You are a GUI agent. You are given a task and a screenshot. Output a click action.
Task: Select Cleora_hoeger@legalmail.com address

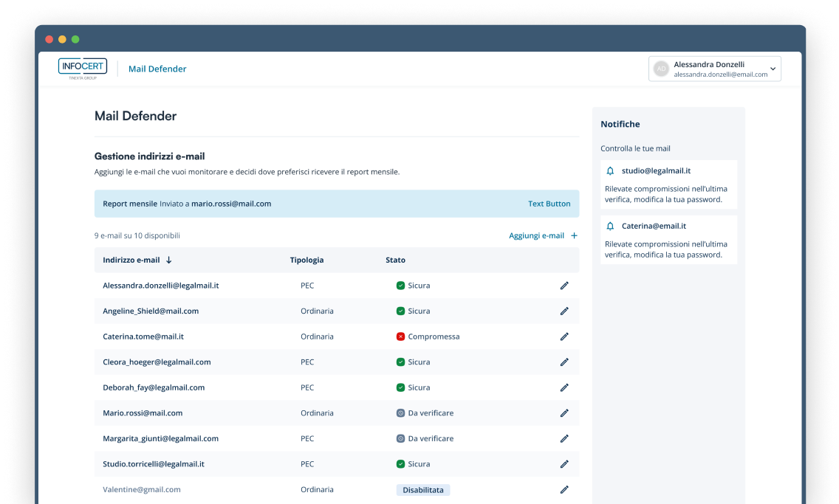157,362
